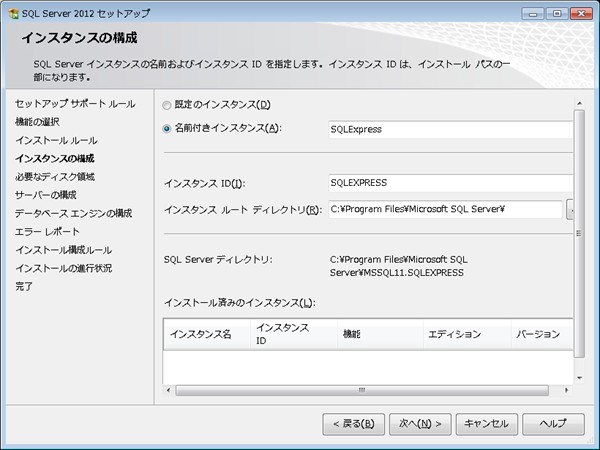Image resolution: width=600 pixels, height=450 pixels.
Task: Click the 機能 column header
Action: point(381,334)
